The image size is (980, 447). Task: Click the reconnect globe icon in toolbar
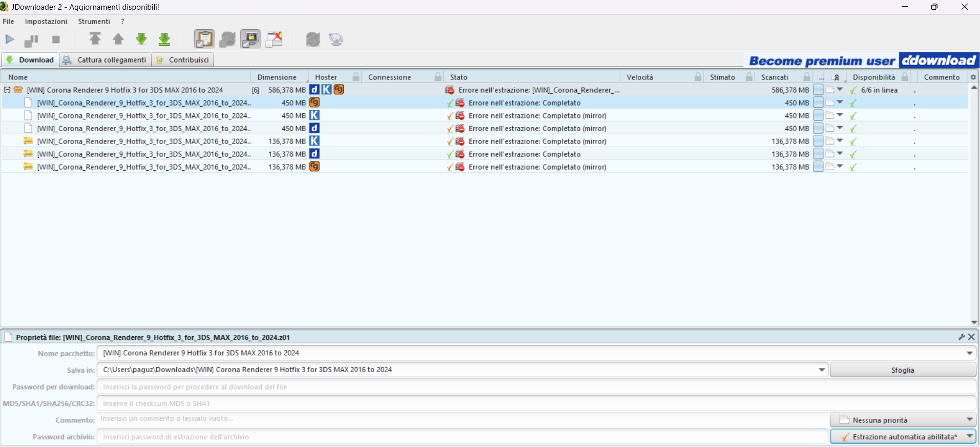point(336,39)
